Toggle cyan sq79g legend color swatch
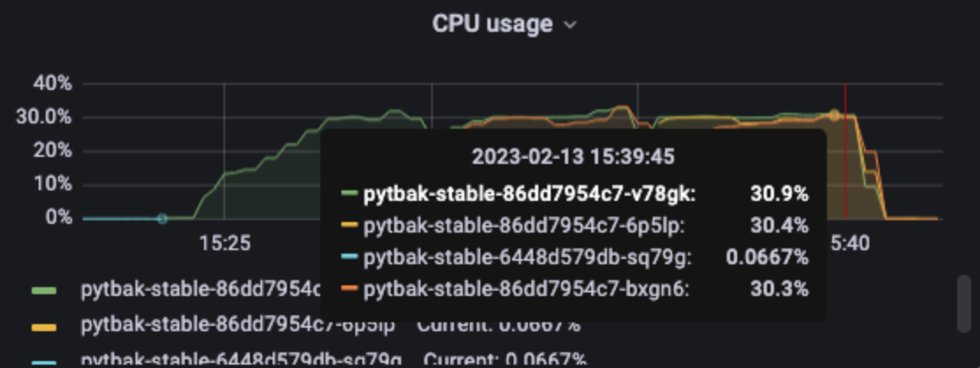980x368 pixels. [44, 363]
